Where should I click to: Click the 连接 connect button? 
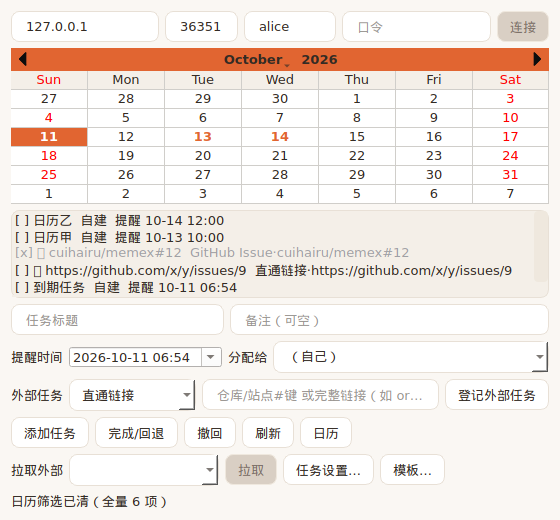click(x=523, y=27)
